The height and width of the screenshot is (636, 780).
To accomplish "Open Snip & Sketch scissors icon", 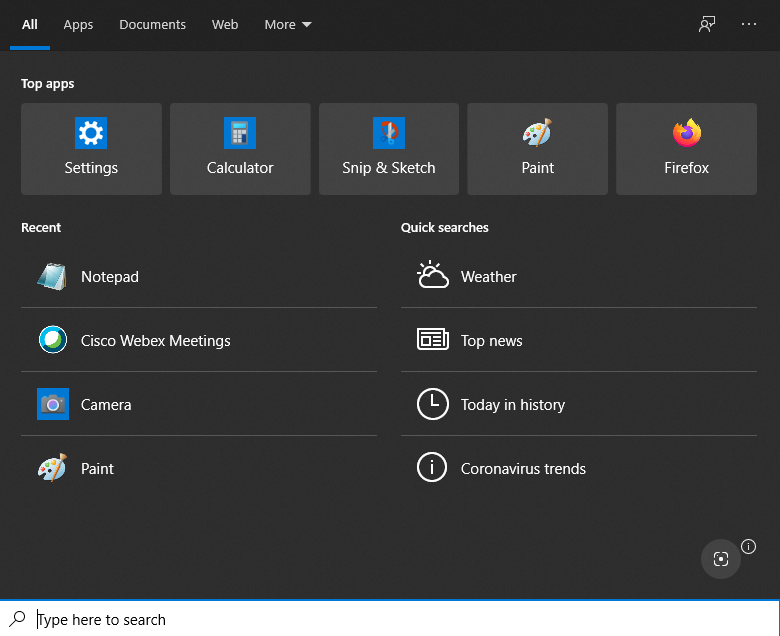I will click(389, 133).
